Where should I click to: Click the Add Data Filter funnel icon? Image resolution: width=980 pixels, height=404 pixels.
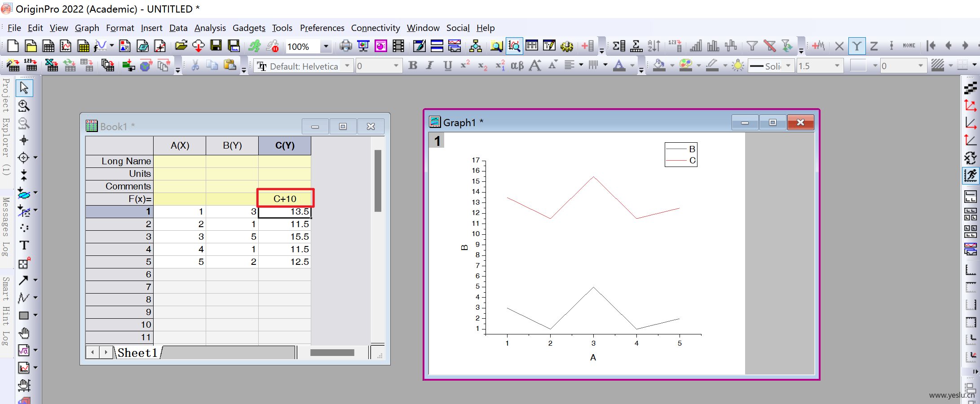(x=752, y=46)
